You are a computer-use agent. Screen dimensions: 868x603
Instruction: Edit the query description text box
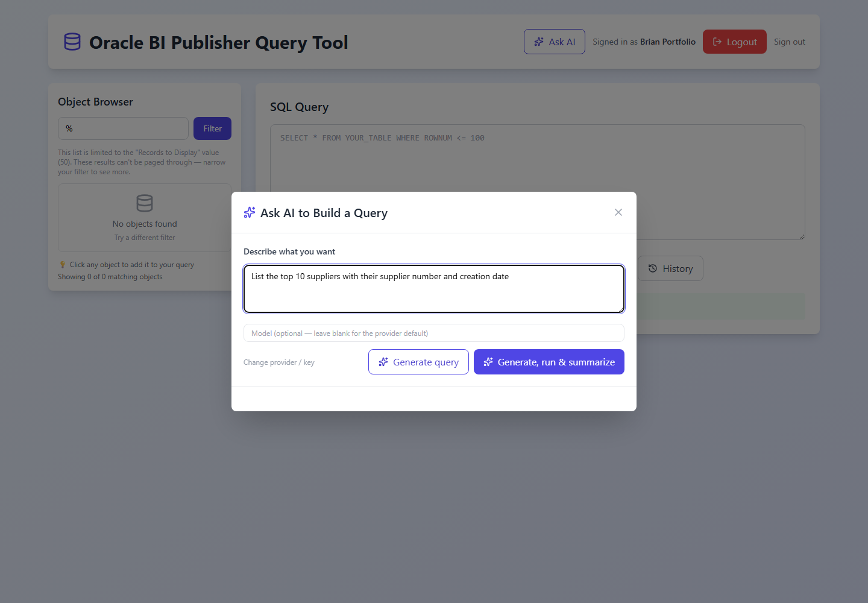point(434,289)
